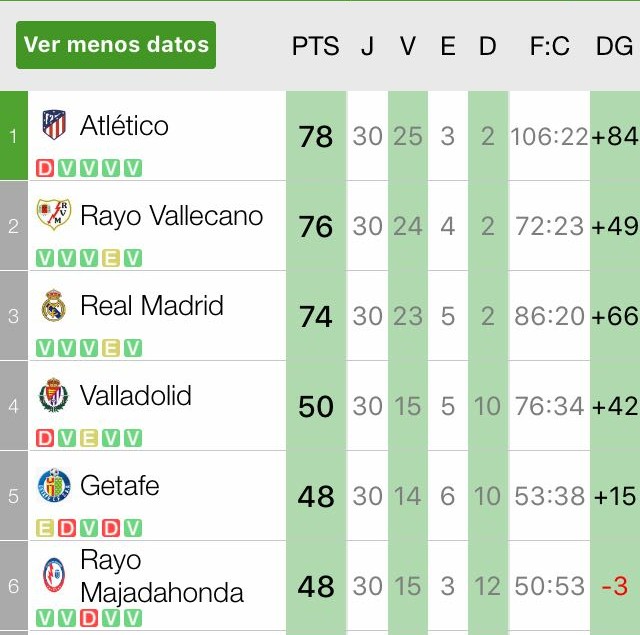Click Rayo Majadahonda's -3 goal difference
The height and width of the screenshot is (635, 640).
click(614, 586)
